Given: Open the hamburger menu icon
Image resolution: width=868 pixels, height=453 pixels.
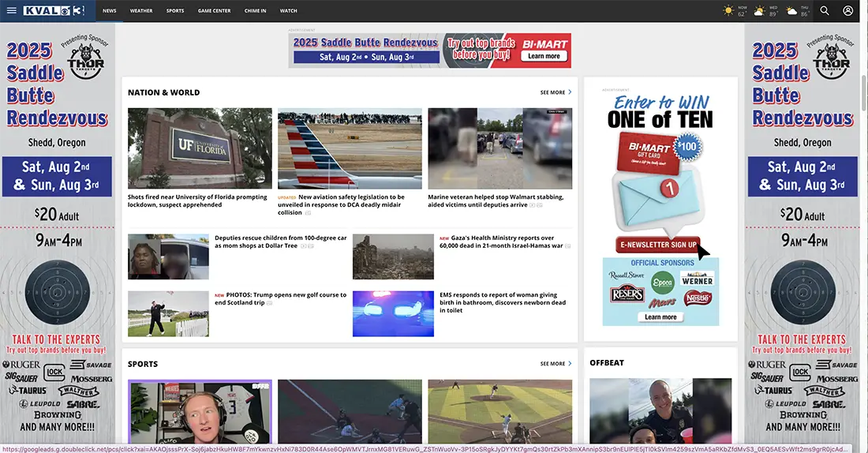Looking at the screenshot, I should coord(11,10).
